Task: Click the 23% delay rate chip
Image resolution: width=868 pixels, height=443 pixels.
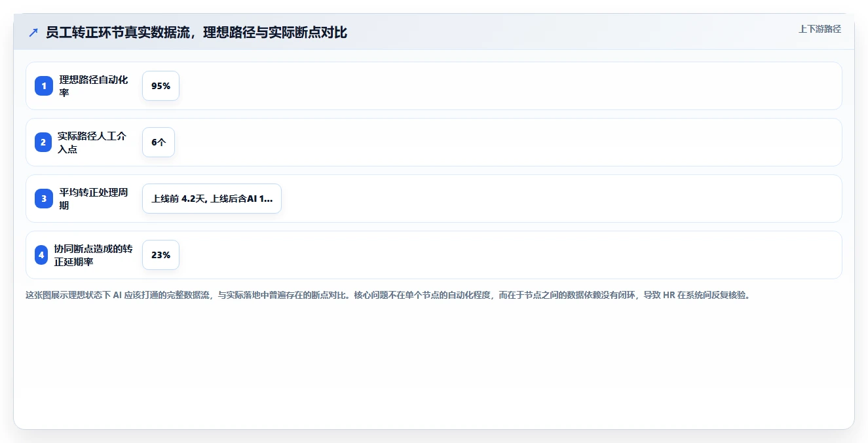Action: 160,255
